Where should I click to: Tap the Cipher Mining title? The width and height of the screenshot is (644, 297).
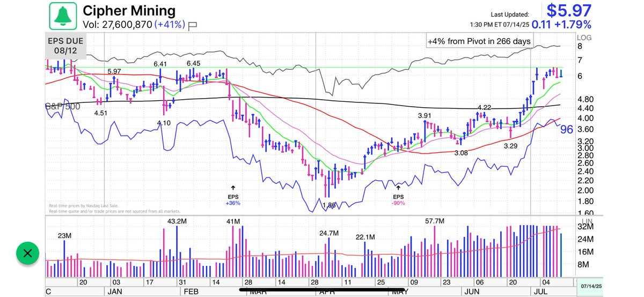click(129, 10)
